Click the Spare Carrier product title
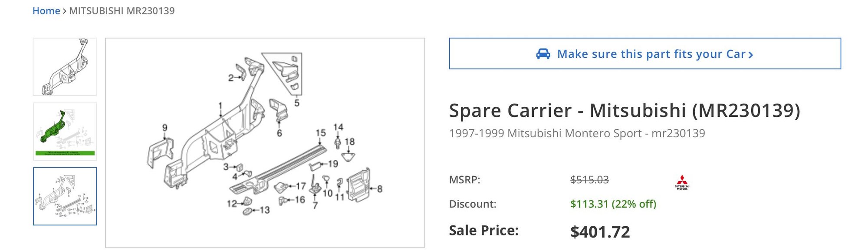This screenshot has height=251, width=868. 624,110
